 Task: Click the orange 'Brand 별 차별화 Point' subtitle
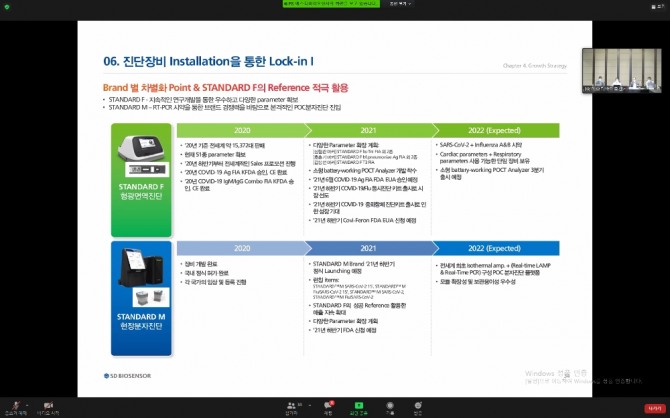pos(226,88)
